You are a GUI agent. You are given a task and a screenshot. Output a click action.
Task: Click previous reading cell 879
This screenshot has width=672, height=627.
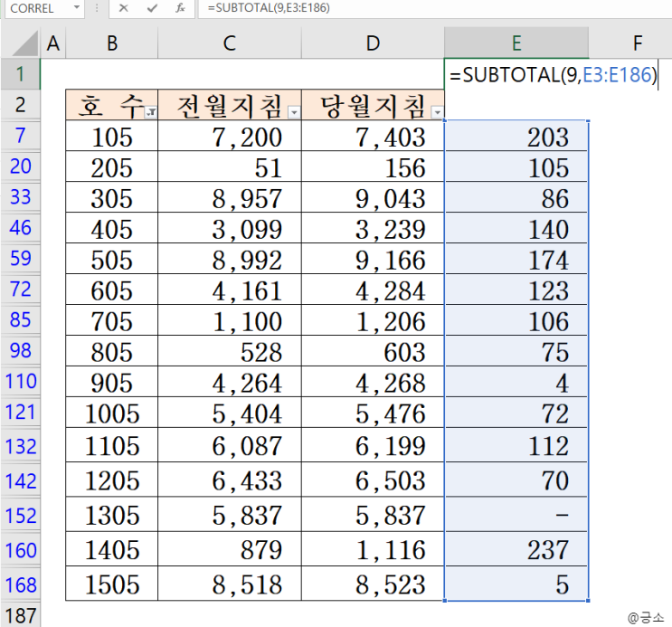pos(230,549)
